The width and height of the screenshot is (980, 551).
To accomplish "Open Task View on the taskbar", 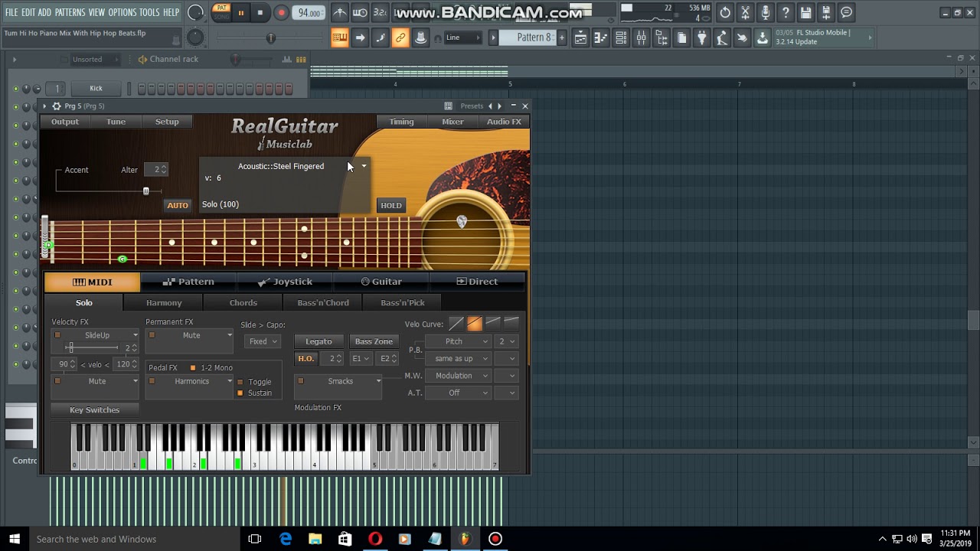I will click(x=255, y=539).
